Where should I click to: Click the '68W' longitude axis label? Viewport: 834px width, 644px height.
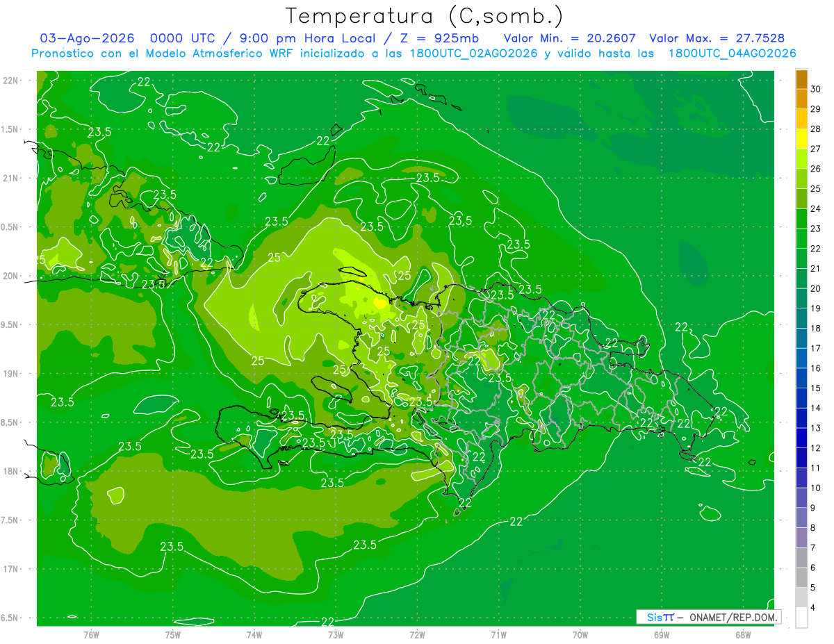click(743, 635)
